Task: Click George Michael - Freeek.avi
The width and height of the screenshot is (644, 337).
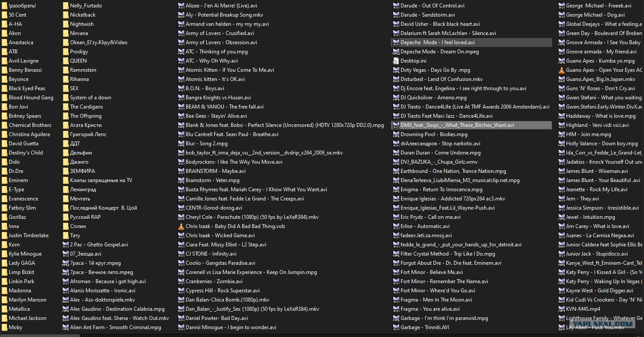Action: (598, 6)
